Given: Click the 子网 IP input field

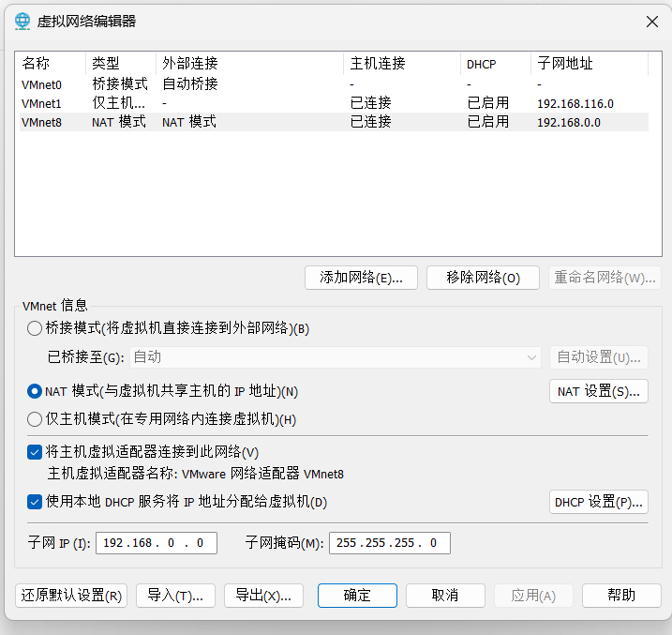Looking at the screenshot, I should (157, 543).
